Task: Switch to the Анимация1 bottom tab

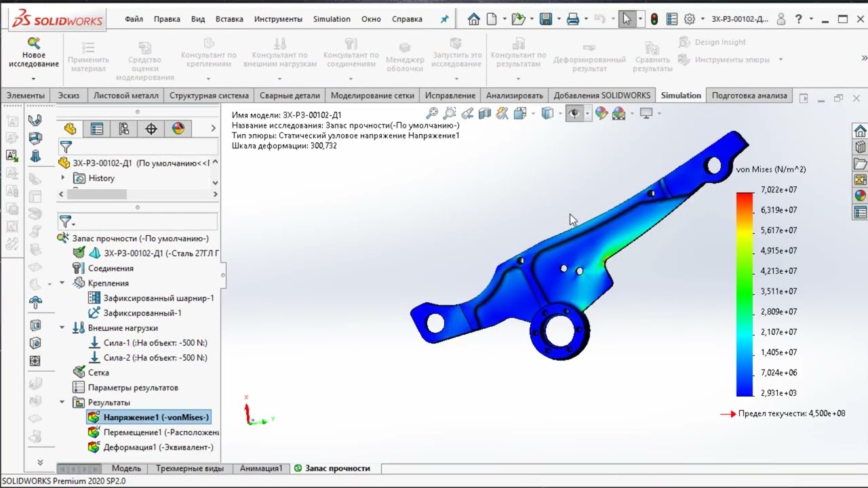Action: (x=261, y=468)
